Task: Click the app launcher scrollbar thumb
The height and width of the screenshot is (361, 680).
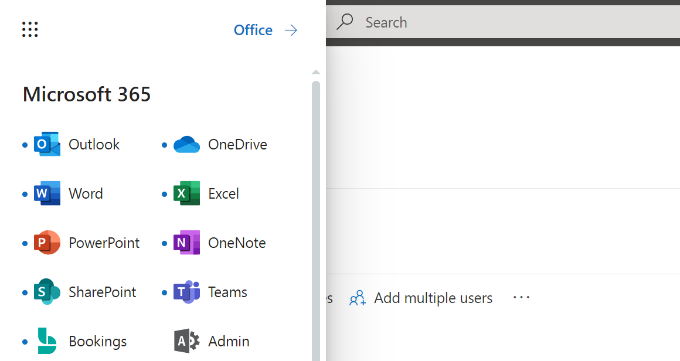Action: [316, 221]
